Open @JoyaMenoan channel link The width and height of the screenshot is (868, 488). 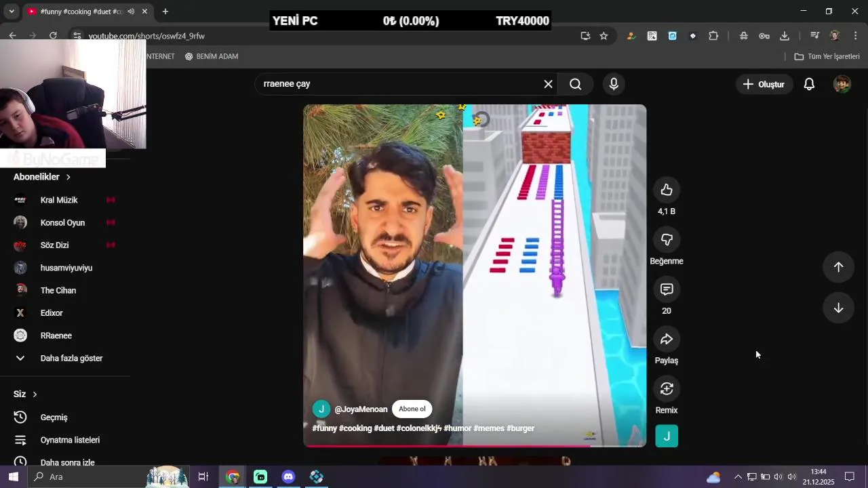click(x=361, y=409)
